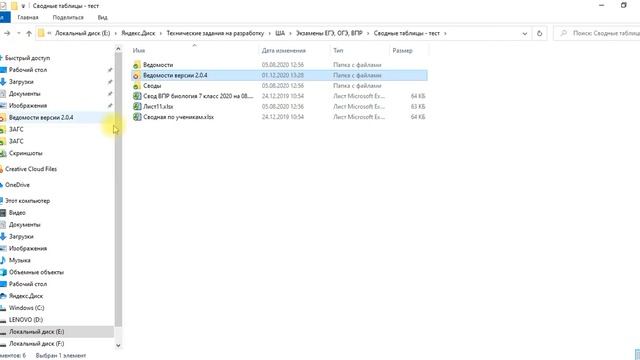Screen dimensions: 640x360
Task: Open Windows (C:) drive
Action: point(27,308)
